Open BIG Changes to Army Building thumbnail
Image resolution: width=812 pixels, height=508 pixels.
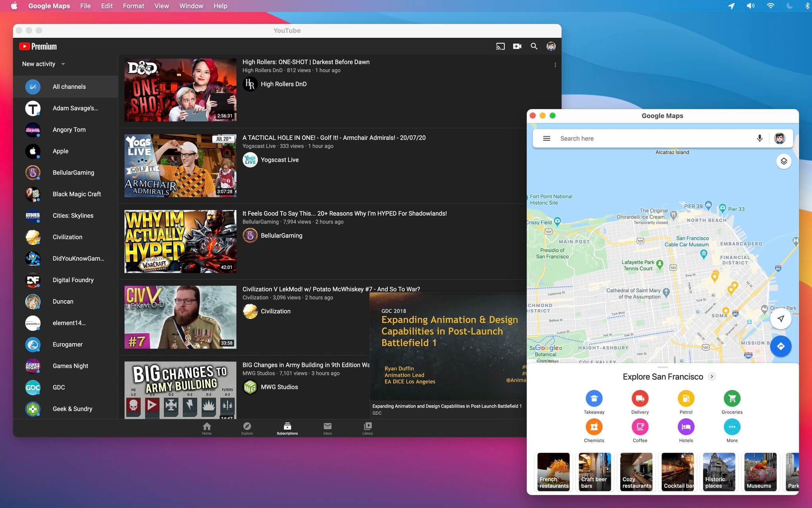180,390
